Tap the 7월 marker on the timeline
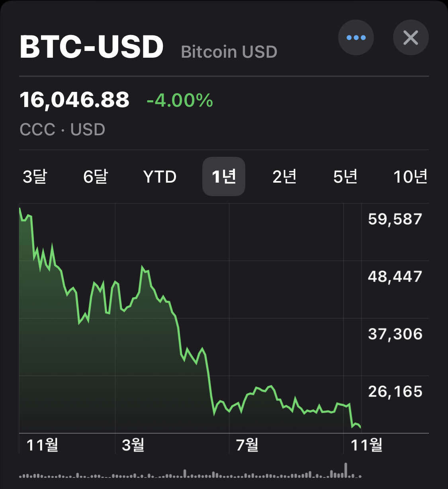 (247, 444)
